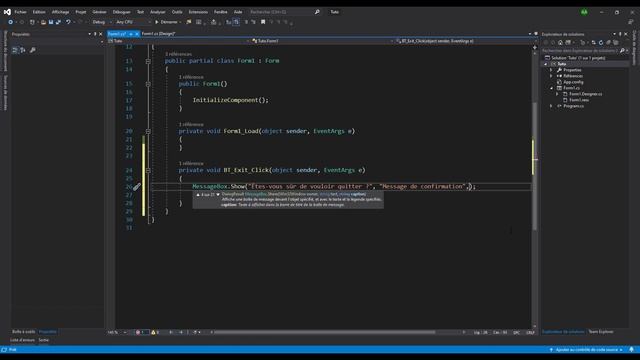This screenshot has width=640, height=360.
Task: Click the Solution Explorer search magnifier icon
Action: pos(622,51)
